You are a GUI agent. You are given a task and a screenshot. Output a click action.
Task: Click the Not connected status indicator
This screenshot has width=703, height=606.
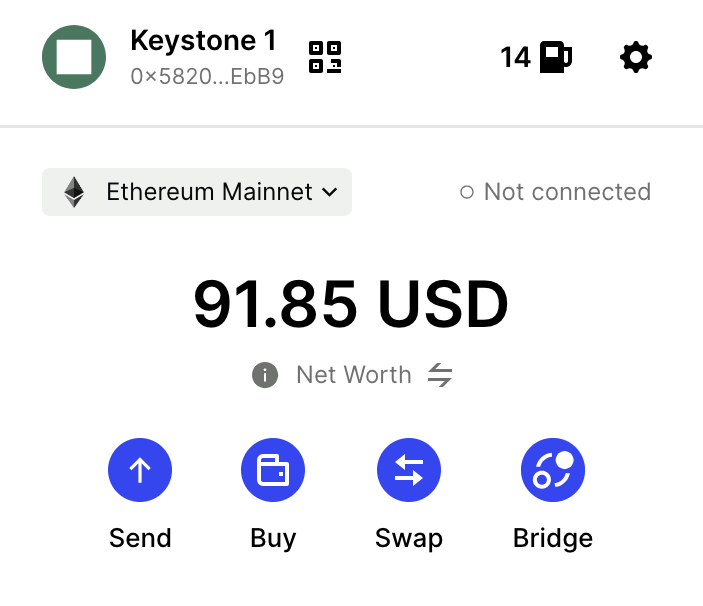[556, 192]
